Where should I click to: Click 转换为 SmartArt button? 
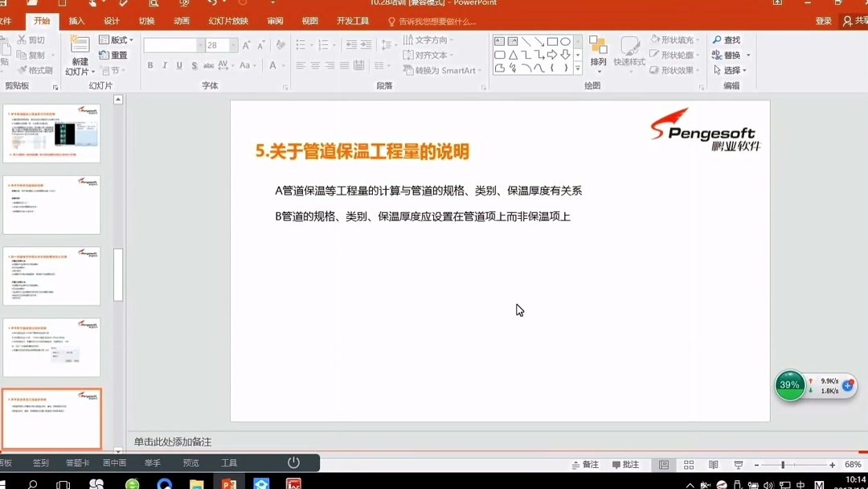pyautogui.click(x=438, y=70)
